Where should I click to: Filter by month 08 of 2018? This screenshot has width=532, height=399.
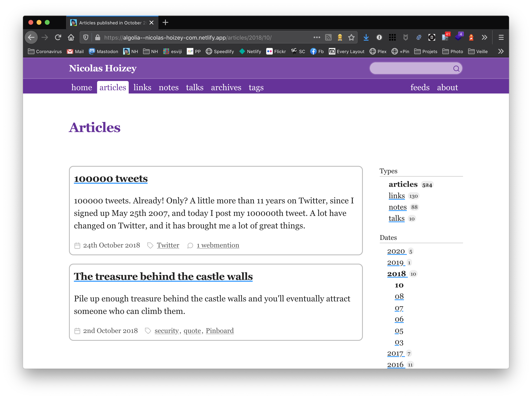pyautogui.click(x=399, y=296)
